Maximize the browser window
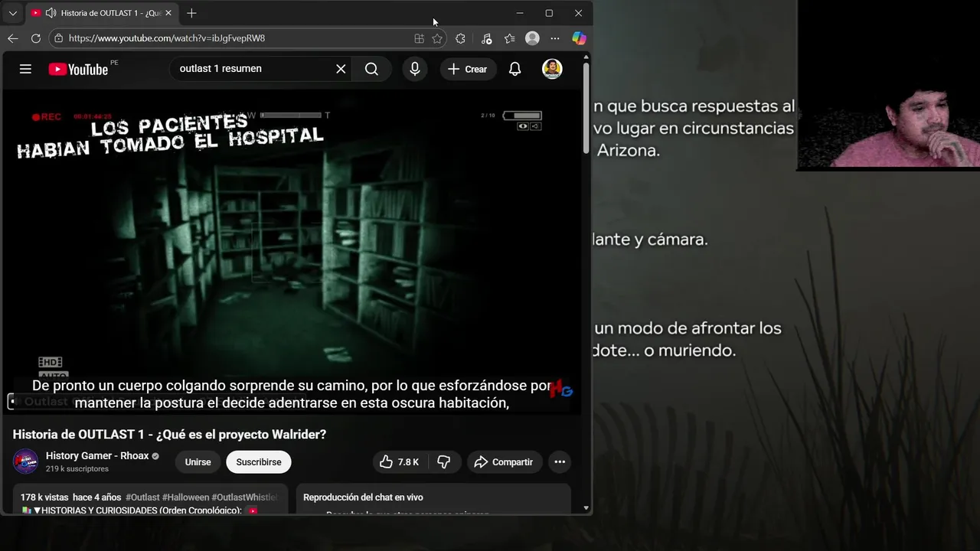The image size is (980, 551). pyautogui.click(x=549, y=13)
